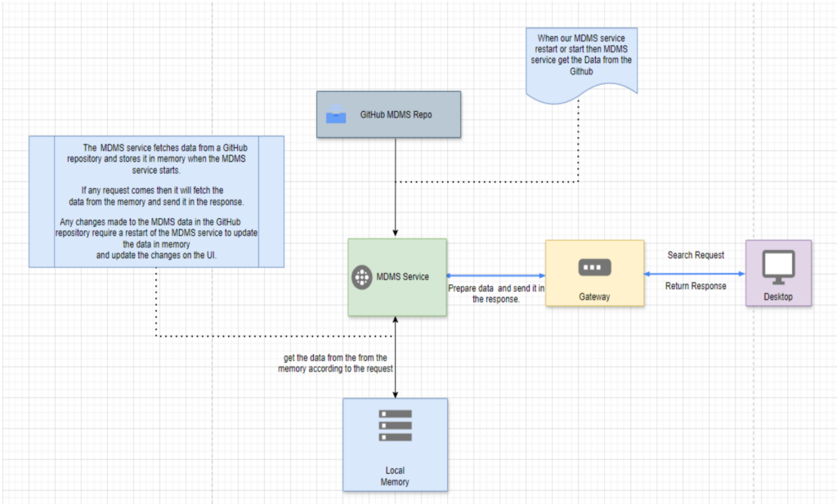Select the "Gateway" text label
This screenshot has width=837, height=504.
pyautogui.click(x=594, y=297)
